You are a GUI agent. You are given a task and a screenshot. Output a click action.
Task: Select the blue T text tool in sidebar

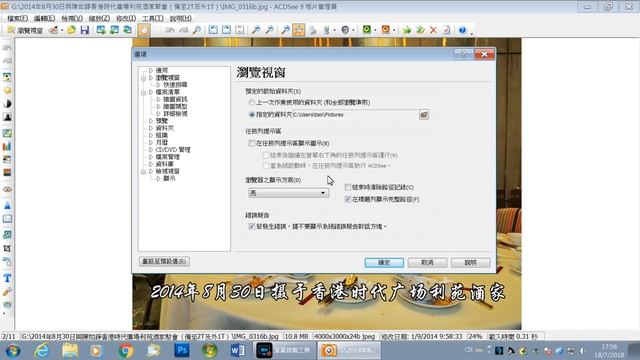pyautogui.click(x=7, y=278)
